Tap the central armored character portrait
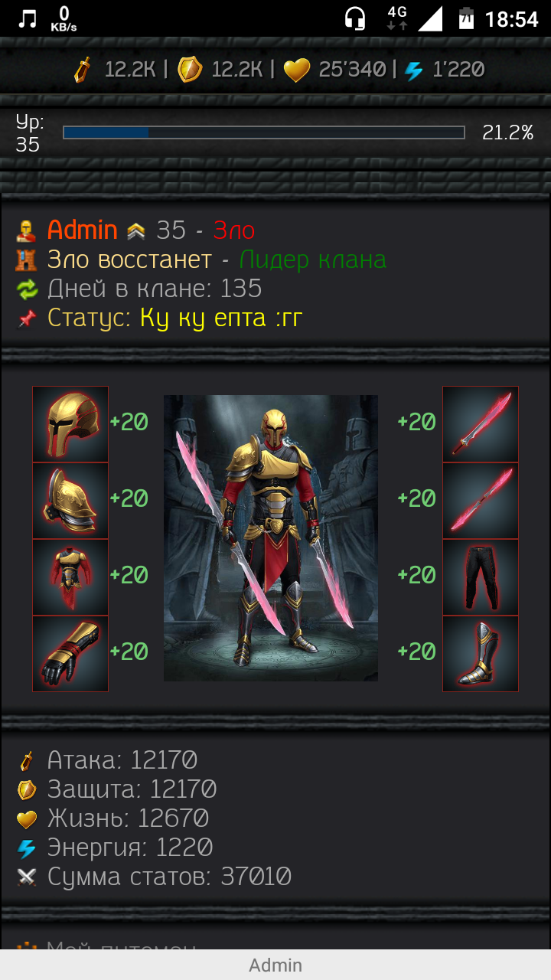Viewport: 551px width, 980px height. (x=271, y=538)
